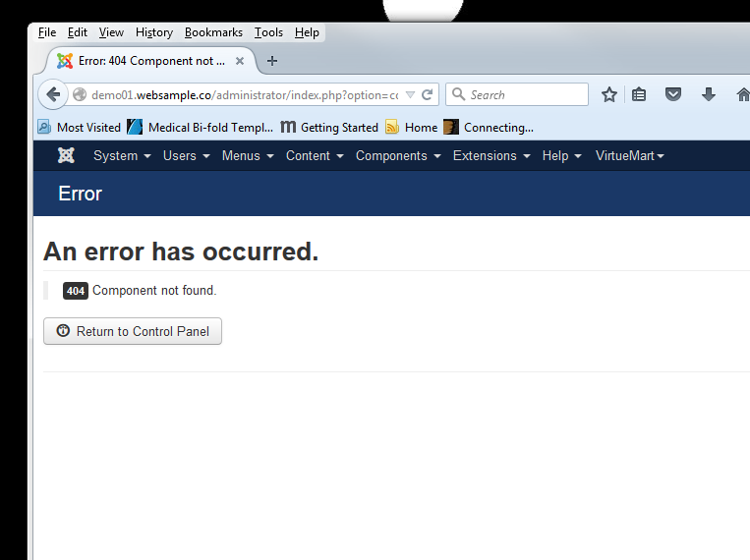Open the History menu in the menu bar
This screenshot has height=560, width=750.
point(153,32)
